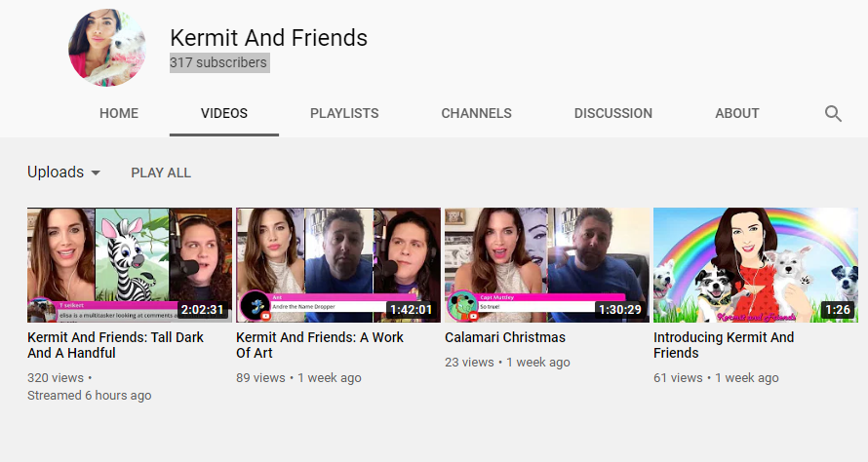Click the 1:42:01 duration badge
This screenshot has width=868, height=462.
click(412, 310)
